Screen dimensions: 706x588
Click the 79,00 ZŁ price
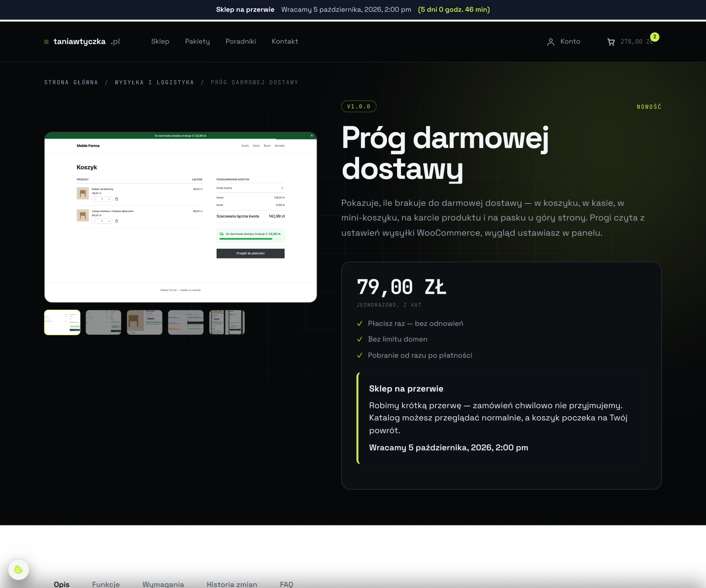pos(402,287)
